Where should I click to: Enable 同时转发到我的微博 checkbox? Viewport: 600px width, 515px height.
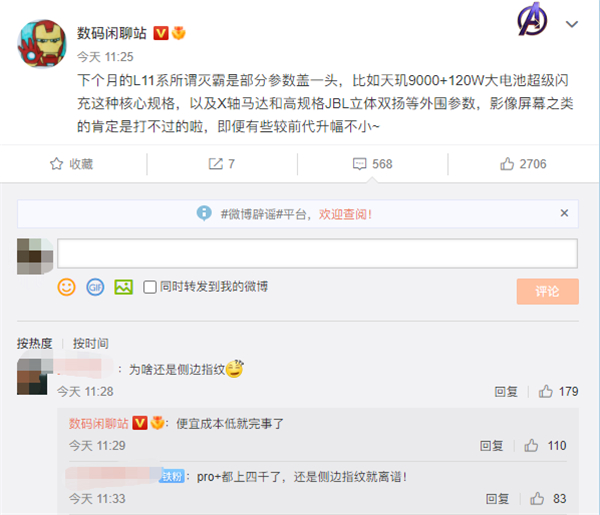pos(150,287)
